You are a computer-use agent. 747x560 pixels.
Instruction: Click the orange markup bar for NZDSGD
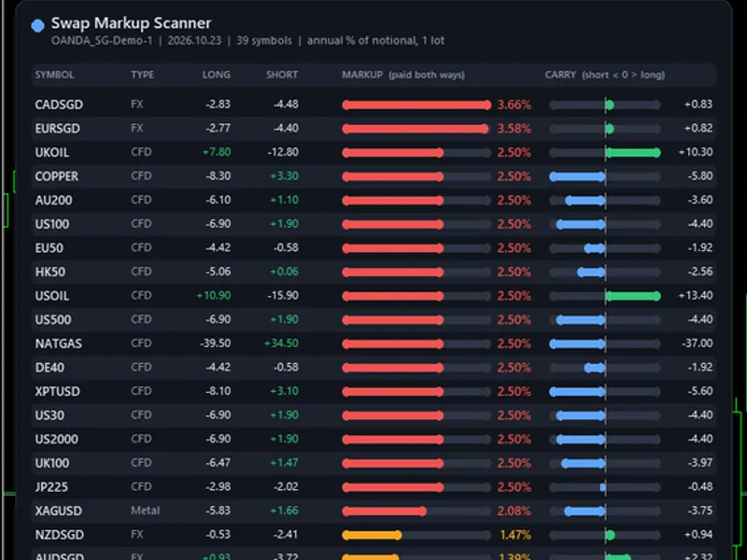[x=372, y=535]
